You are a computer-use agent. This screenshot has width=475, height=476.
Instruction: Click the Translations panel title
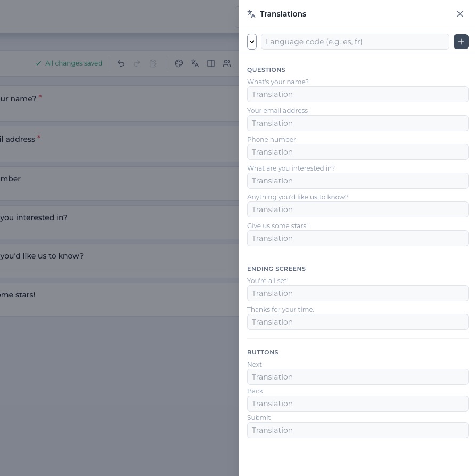[x=283, y=14]
